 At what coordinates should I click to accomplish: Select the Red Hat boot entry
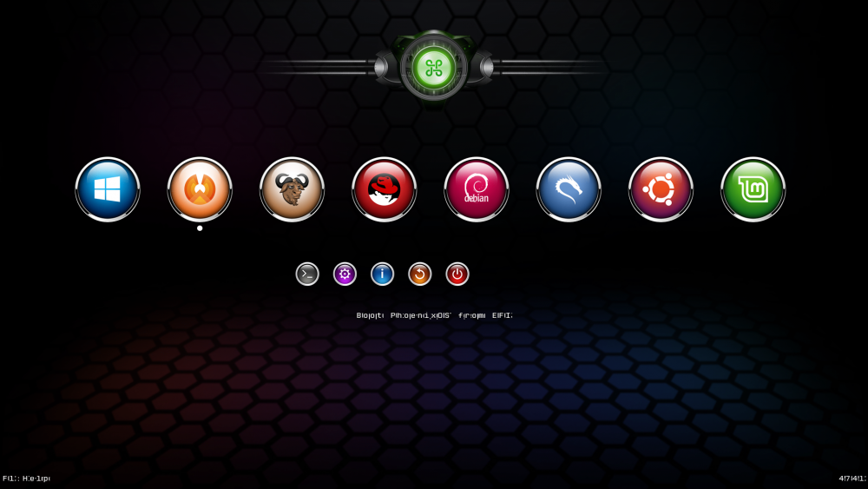pos(385,189)
